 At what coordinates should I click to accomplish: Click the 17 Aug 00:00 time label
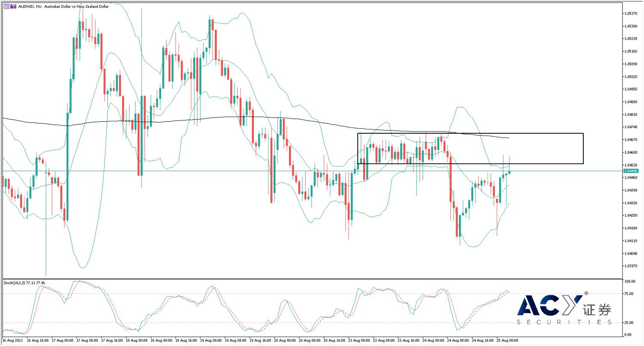(x=62, y=341)
